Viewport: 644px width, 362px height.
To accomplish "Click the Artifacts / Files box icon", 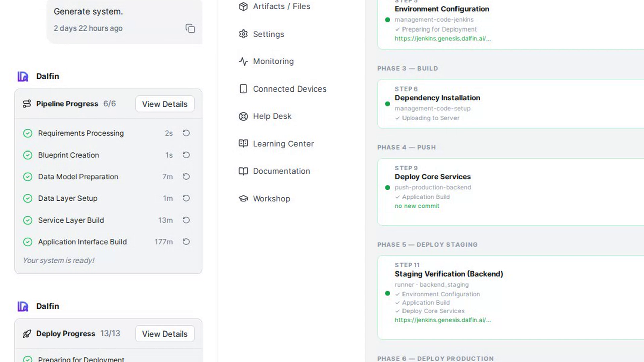I will click(x=243, y=6).
